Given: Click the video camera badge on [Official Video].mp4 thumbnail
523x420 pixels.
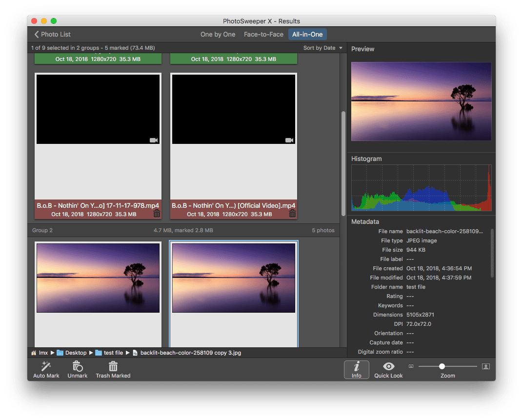Looking at the screenshot, I should coord(289,140).
